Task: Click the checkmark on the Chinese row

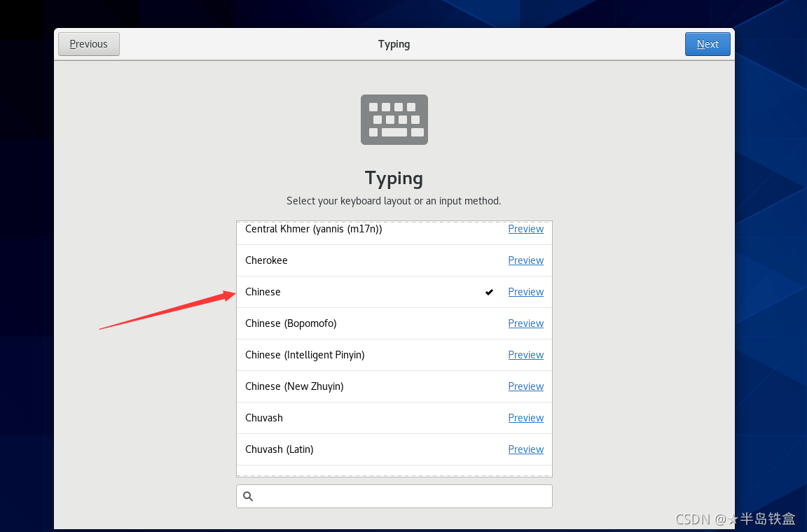Action: click(x=489, y=292)
